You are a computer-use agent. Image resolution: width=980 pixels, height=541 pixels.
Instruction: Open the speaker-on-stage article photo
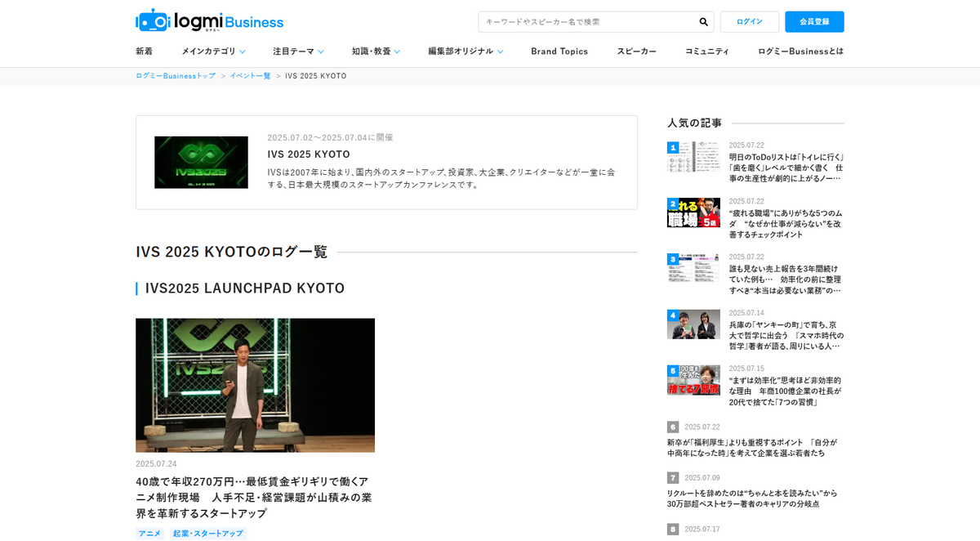coord(255,385)
